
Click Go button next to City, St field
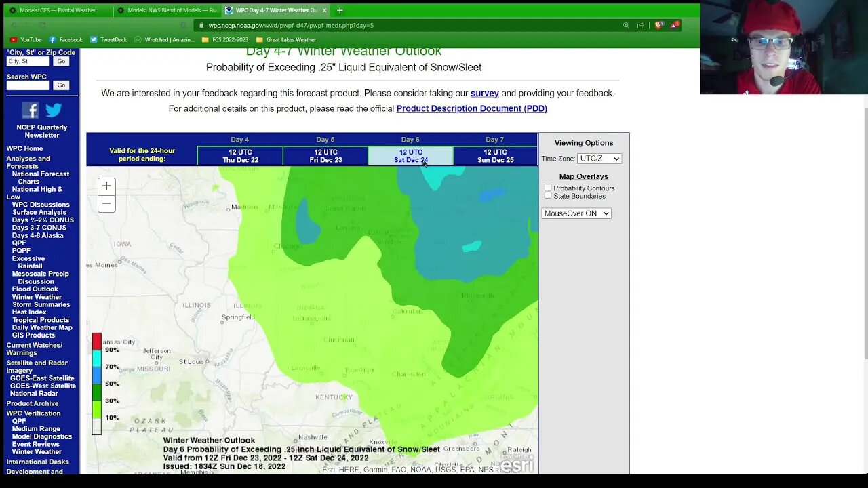[61, 61]
